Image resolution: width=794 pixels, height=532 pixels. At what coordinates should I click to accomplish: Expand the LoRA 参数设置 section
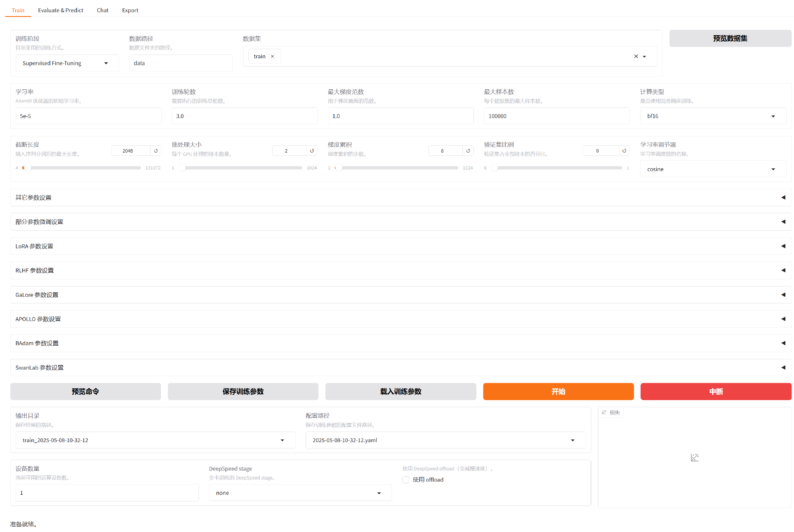[400, 246]
